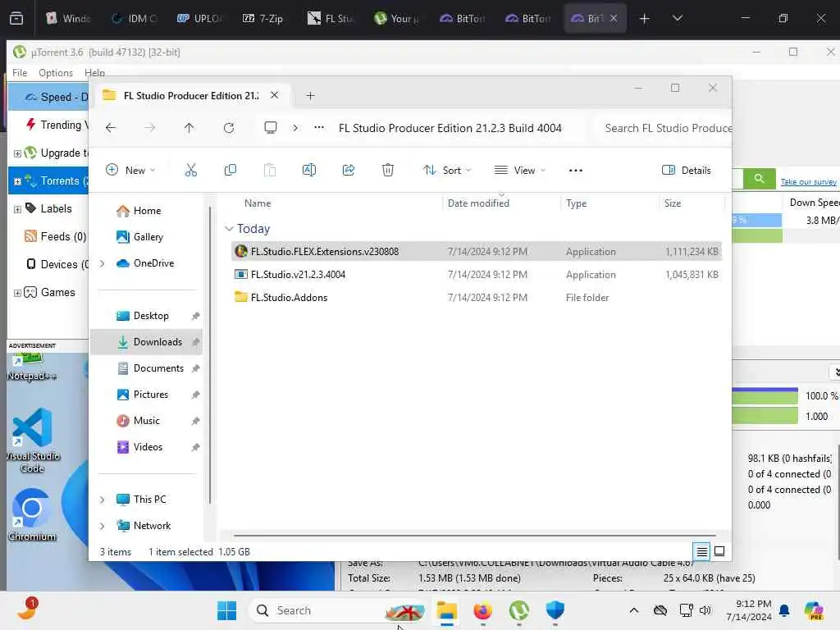Click the clock and date in taskbar

(x=748, y=610)
